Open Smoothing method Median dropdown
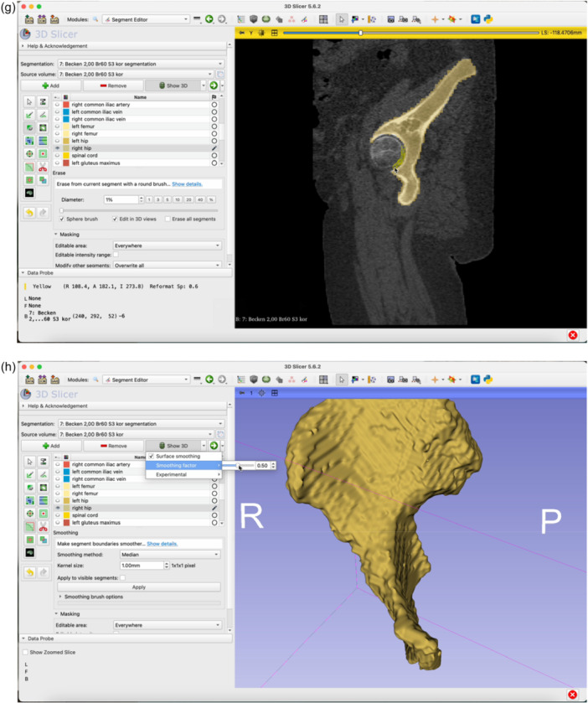 (170, 555)
